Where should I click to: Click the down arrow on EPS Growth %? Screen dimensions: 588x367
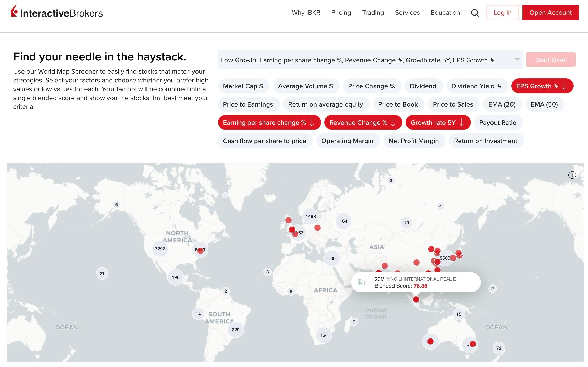pyautogui.click(x=564, y=86)
